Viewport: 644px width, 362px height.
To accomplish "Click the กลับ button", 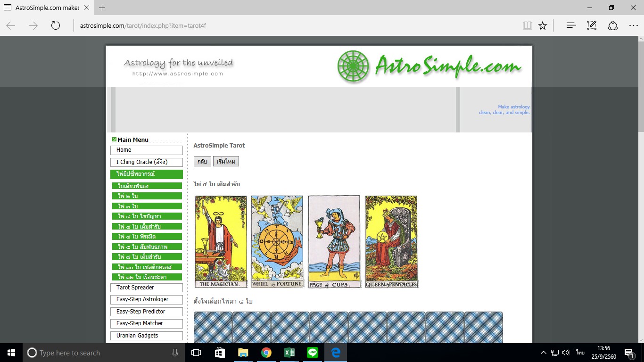I will pyautogui.click(x=202, y=161).
